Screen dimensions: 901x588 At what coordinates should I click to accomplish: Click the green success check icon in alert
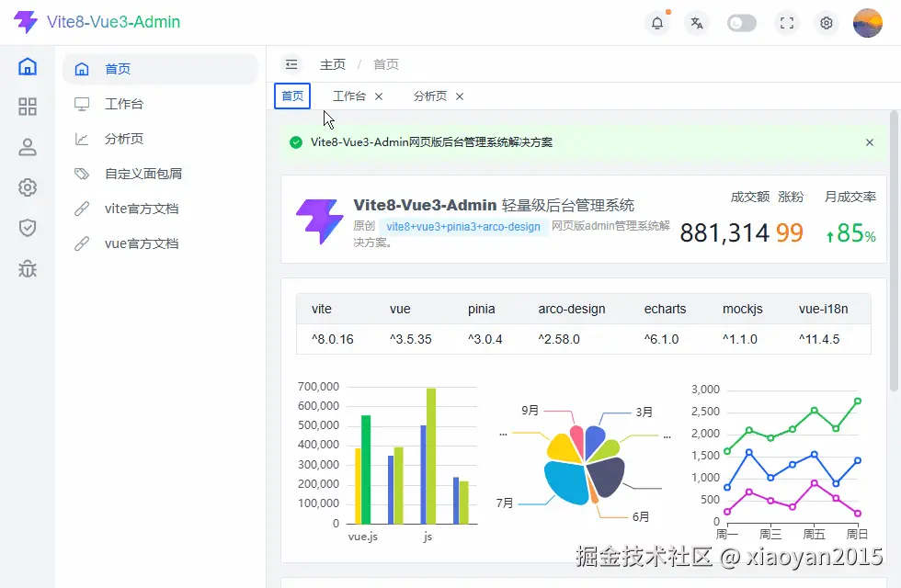[x=296, y=142]
